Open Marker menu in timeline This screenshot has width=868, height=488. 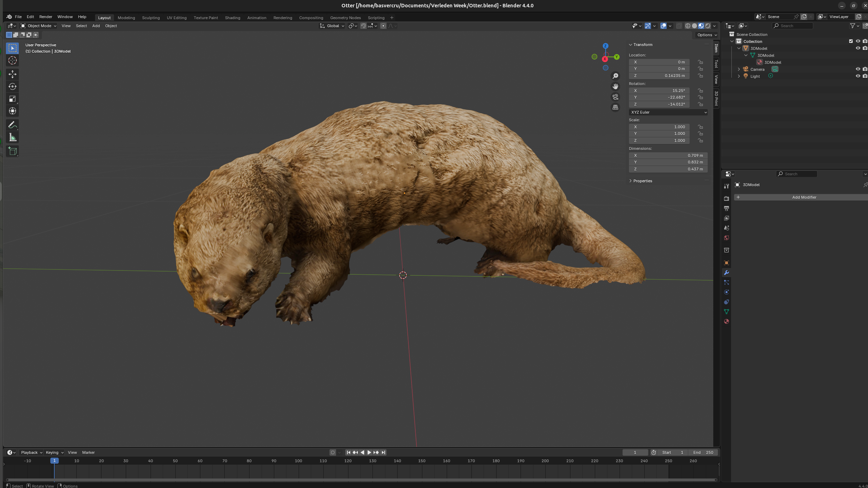click(89, 452)
